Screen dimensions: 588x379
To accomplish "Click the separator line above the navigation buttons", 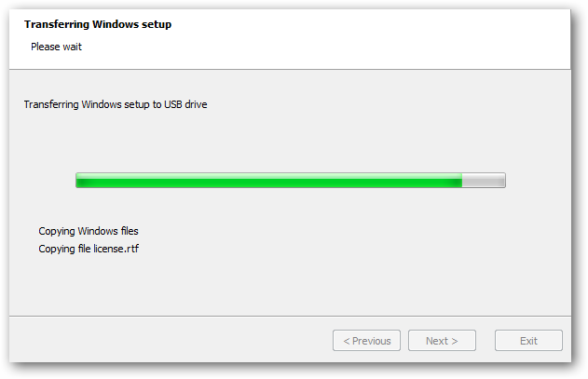I will coord(289,317).
